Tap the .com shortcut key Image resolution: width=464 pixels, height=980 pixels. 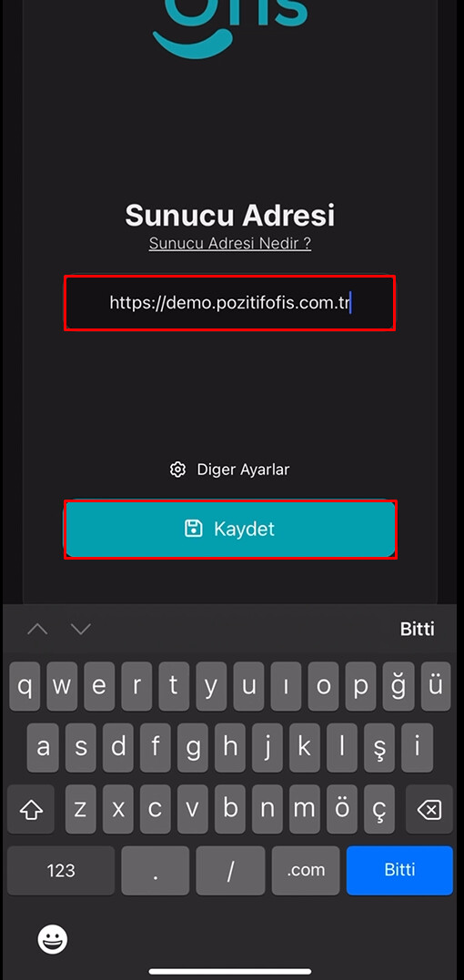tap(306, 870)
